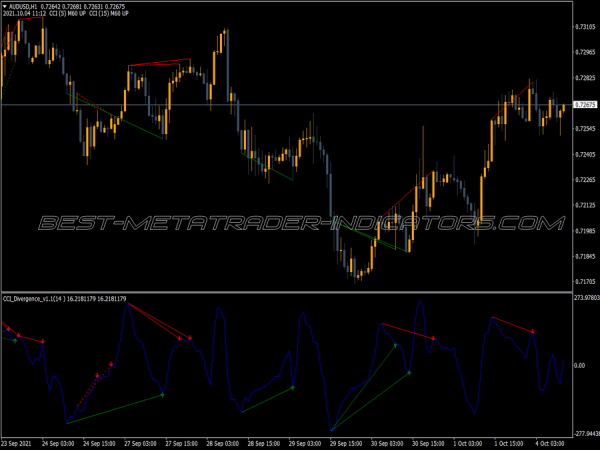600x450 pixels.
Task: Click the 0.71985 price scale label
Action: coord(585,231)
